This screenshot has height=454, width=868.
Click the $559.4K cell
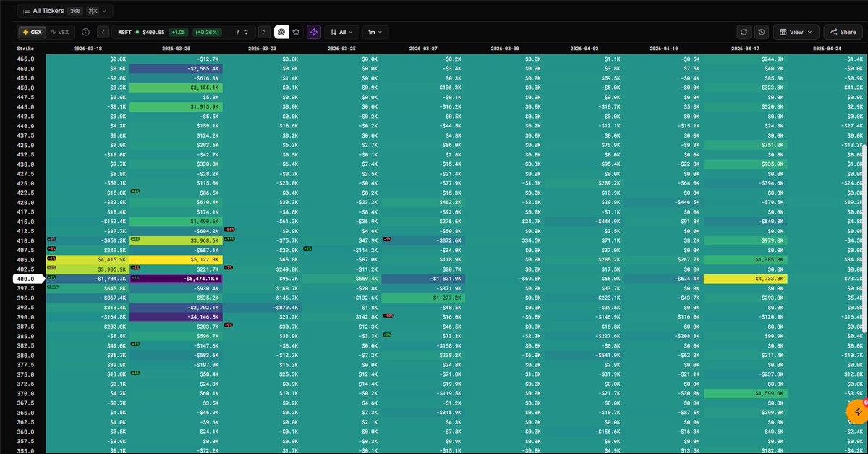(x=340, y=277)
